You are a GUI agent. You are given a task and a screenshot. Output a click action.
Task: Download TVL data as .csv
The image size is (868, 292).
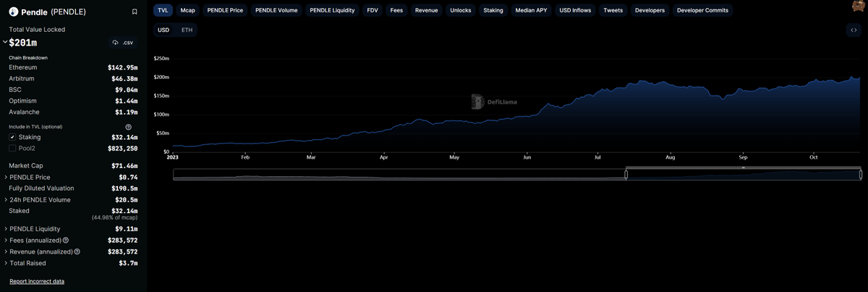[123, 43]
